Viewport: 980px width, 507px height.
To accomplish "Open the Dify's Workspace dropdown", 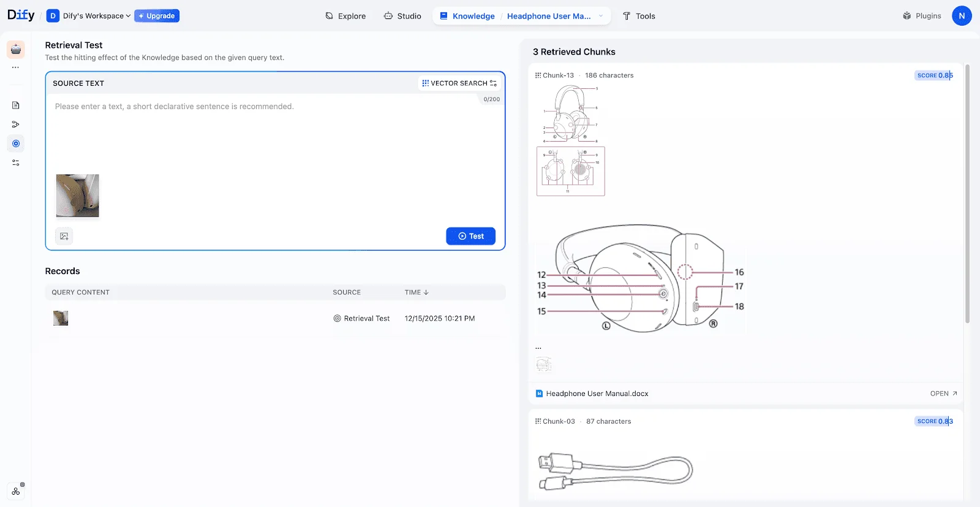I will (x=89, y=16).
